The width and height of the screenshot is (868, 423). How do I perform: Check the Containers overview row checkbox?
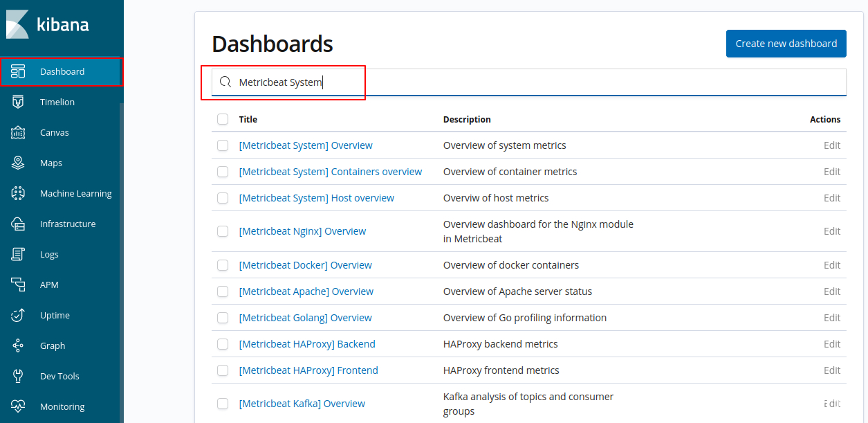pyautogui.click(x=223, y=172)
